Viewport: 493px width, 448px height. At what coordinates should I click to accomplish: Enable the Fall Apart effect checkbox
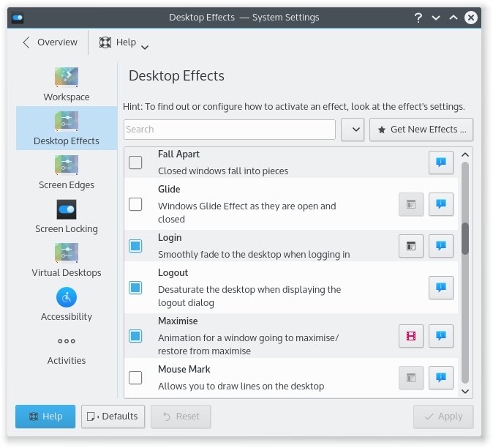135,163
